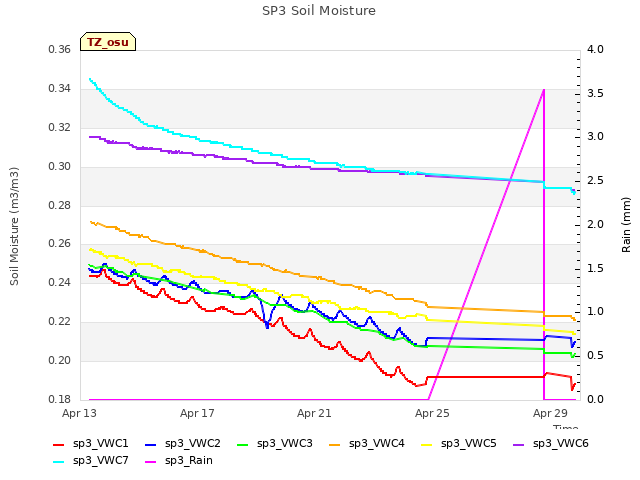Screen dimensions: 640x480
Task: Click the green sp3_VWC3 legend swatch
Action: tap(243, 444)
